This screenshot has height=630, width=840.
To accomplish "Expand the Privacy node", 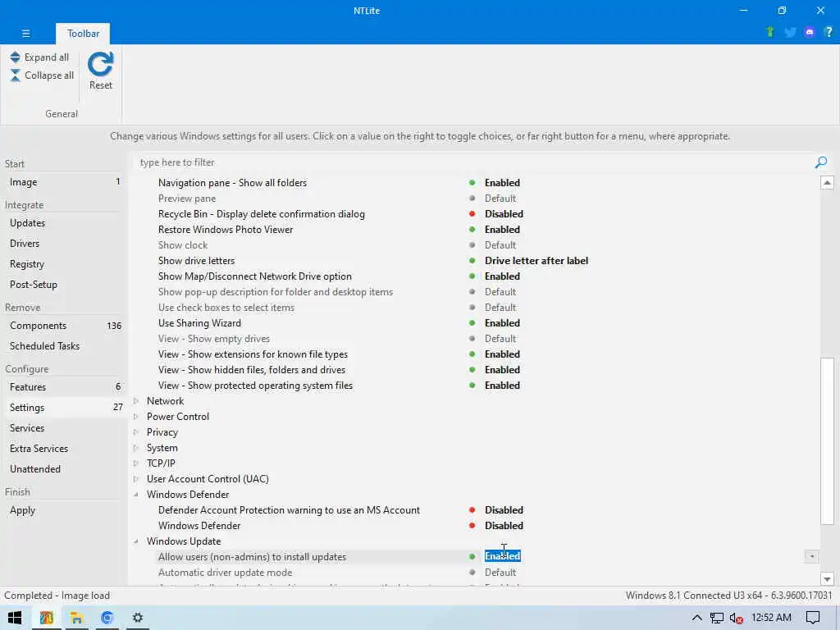I will point(136,431).
